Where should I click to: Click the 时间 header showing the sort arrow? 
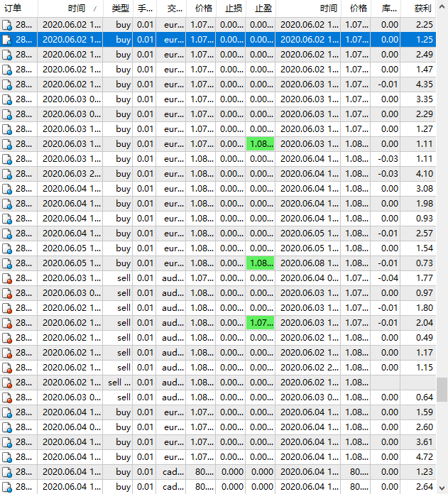tap(70, 9)
